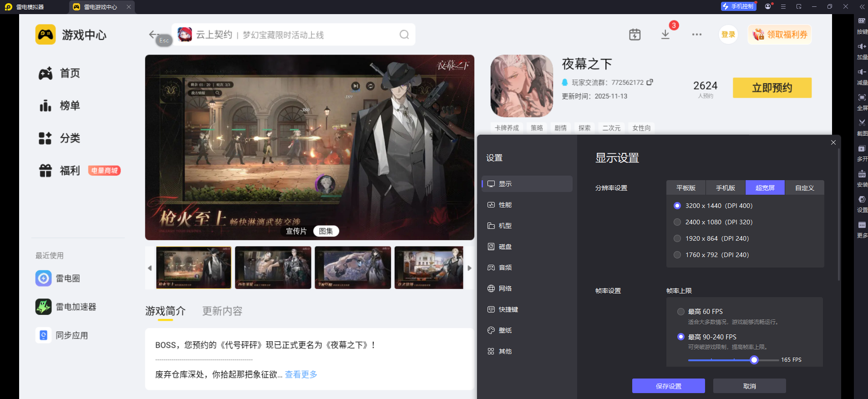Screen dimensions: 868x399
Task: Launch 雷电圈 from recently used
Action: pos(58,278)
